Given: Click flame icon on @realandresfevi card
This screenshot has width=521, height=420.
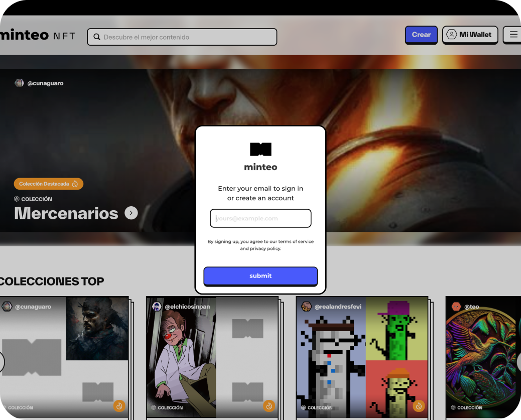Looking at the screenshot, I should 419,406.
